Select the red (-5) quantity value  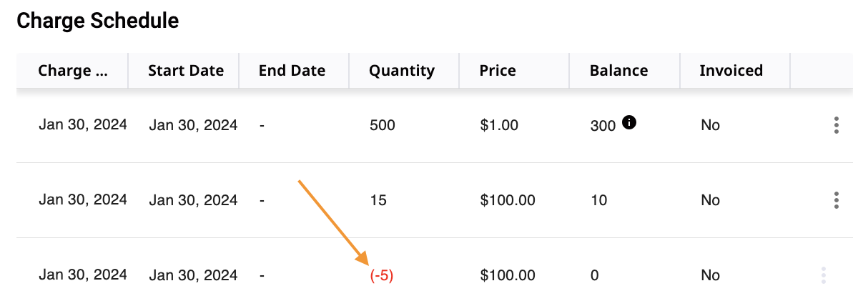382,275
